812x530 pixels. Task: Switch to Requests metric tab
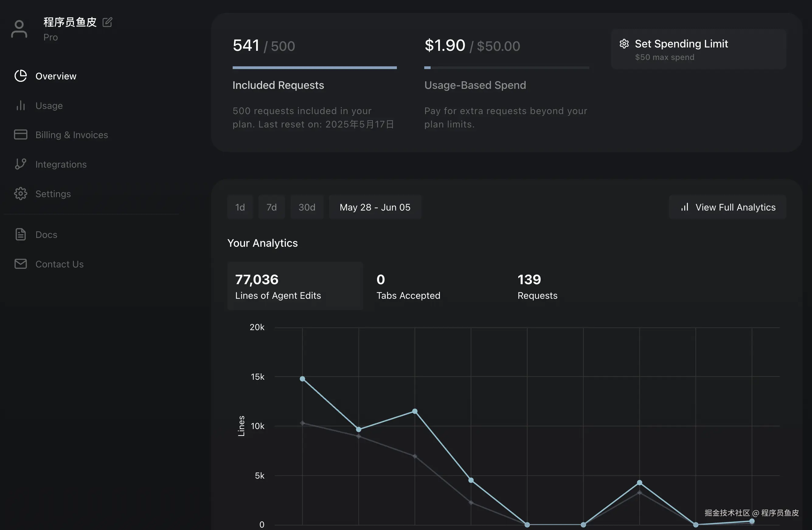pyautogui.click(x=537, y=286)
